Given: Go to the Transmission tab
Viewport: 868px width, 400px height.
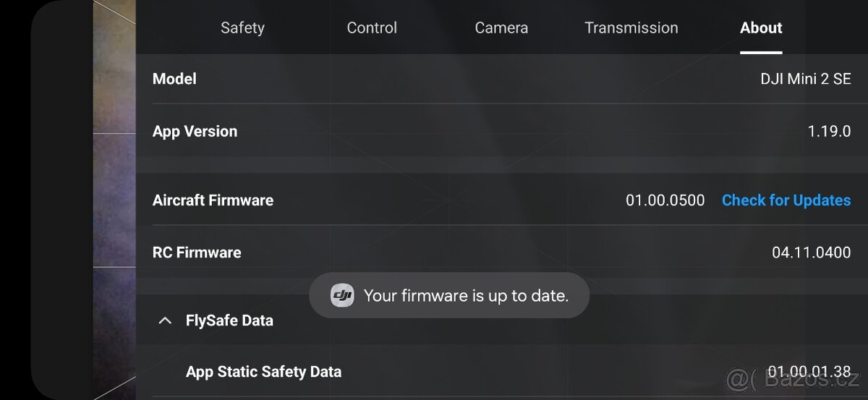Looking at the screenshot, I should pyautogui.click(x=631, y=28).
